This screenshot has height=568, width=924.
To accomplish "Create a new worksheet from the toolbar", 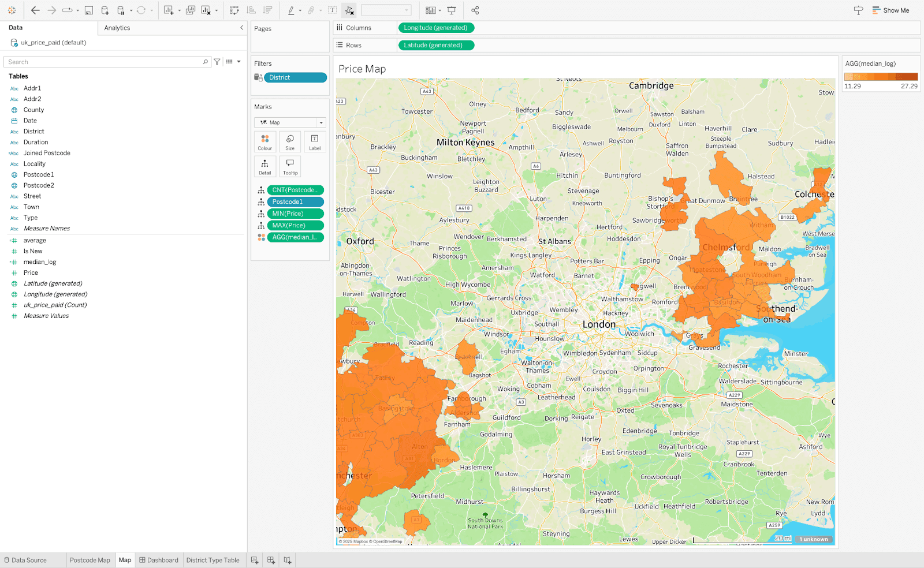I will tap(169, 10).
